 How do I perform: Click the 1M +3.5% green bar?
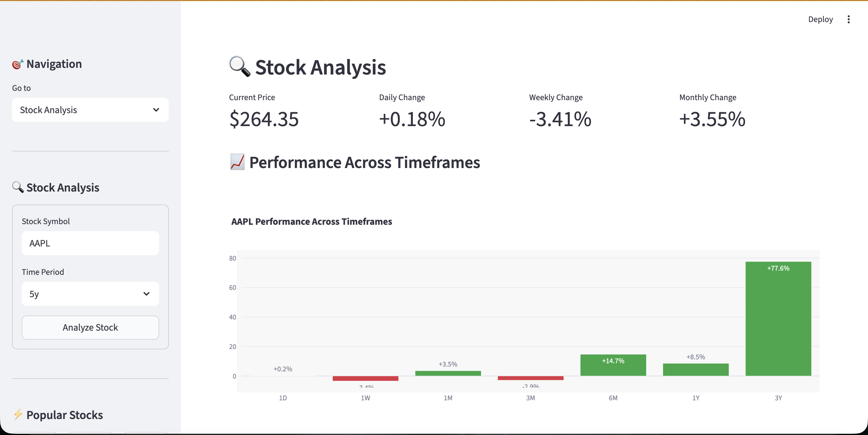(x=448, y=373)
